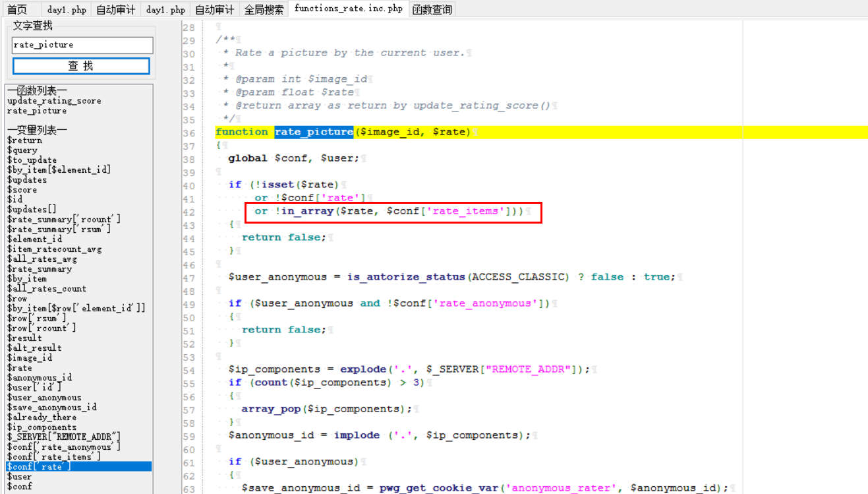Click the 'global $conf, $user;' code line

coord(294,158)
